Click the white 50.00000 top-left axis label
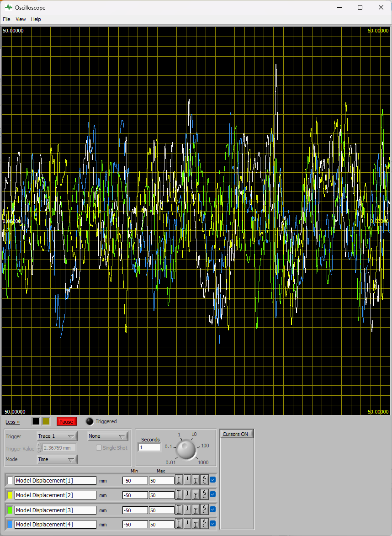 (x=13, y=31)
